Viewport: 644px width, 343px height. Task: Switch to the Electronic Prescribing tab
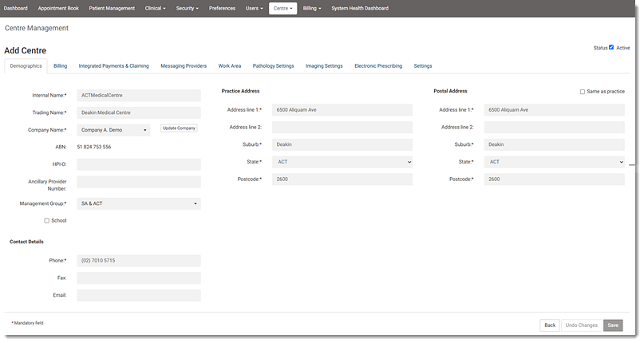[x=378, y=66]
